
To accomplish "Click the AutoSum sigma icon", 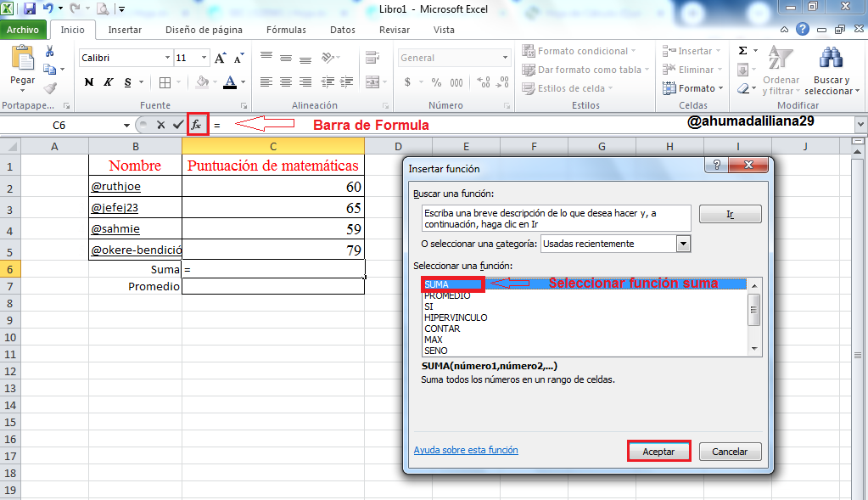I will [743, 51].
